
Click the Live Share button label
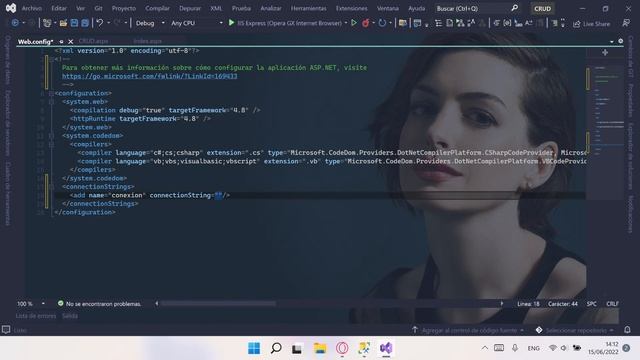(596, 24)
